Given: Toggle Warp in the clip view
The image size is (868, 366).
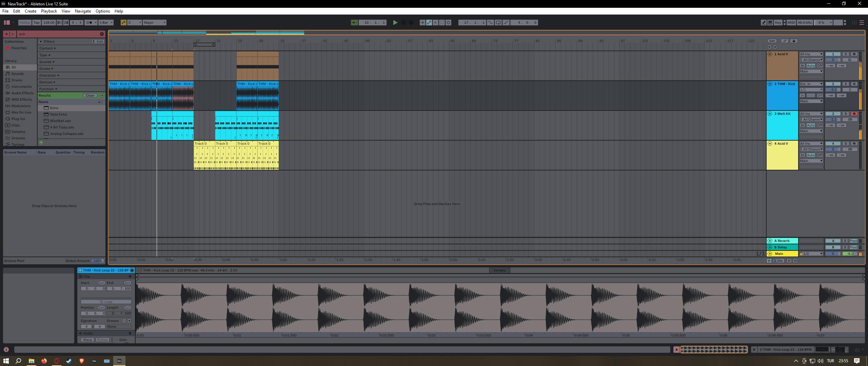Looking at the screenshot, I should [87, 340].
